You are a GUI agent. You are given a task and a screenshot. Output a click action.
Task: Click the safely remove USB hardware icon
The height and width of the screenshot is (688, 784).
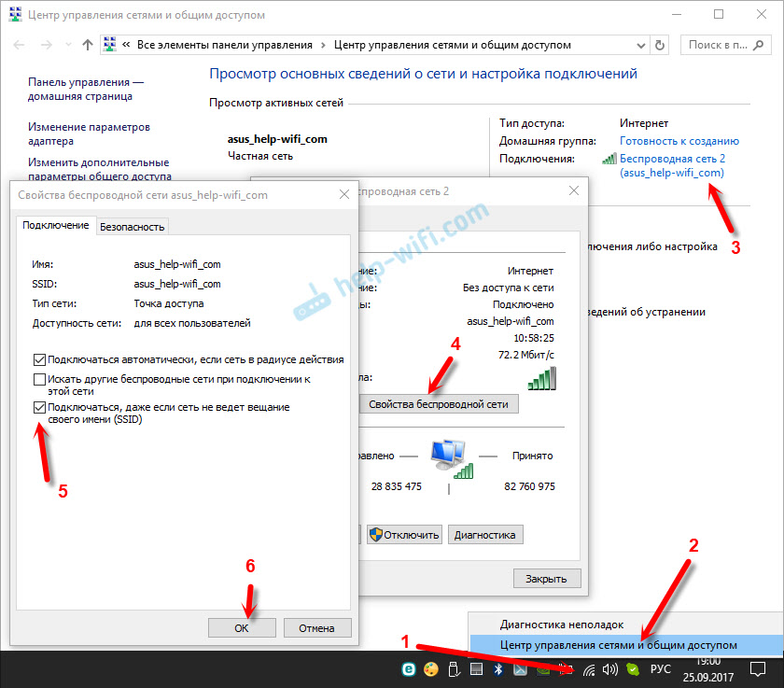point(454,669)
